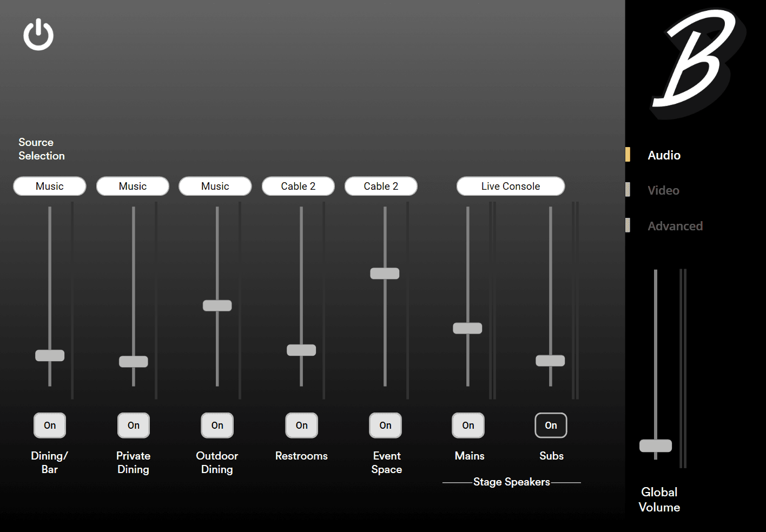Click the Restrooms label
Image resolution: width=766 pixels, height=532 pixels.
coord(301,456)
